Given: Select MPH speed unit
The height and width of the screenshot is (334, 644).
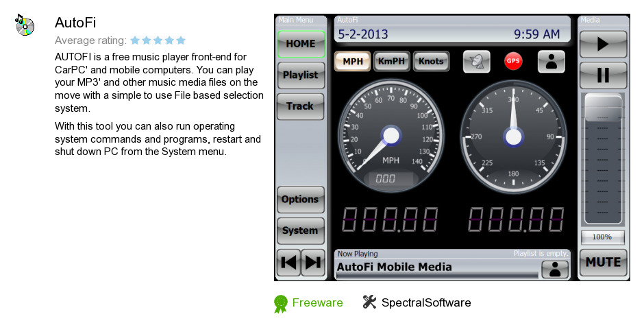Looking at the screenshot, I should [x=353, y=61].
